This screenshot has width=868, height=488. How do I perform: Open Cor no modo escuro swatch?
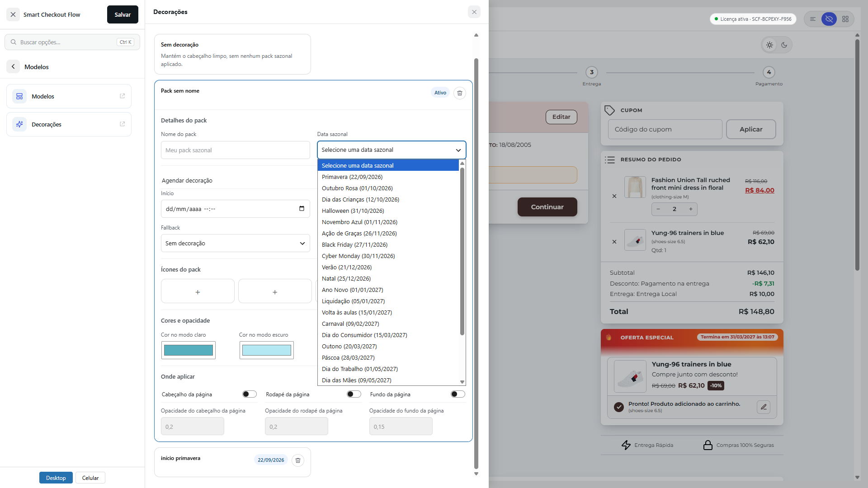(x=267, y=350)
